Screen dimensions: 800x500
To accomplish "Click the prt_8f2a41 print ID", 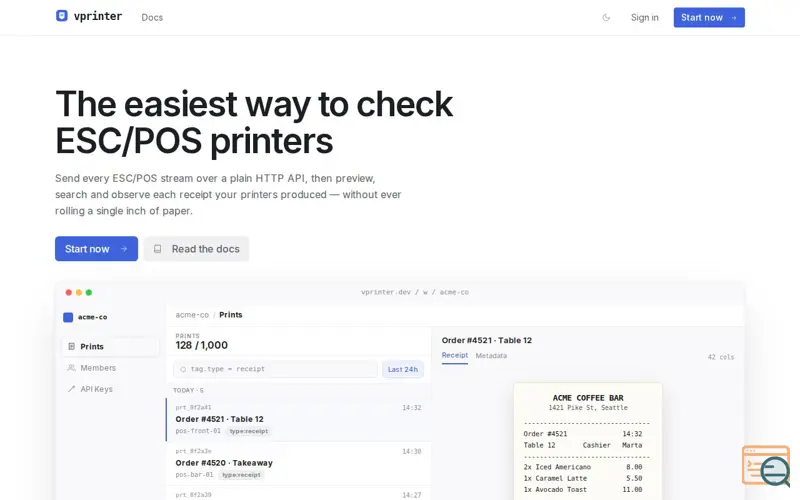I will click(x=193, y=408).
